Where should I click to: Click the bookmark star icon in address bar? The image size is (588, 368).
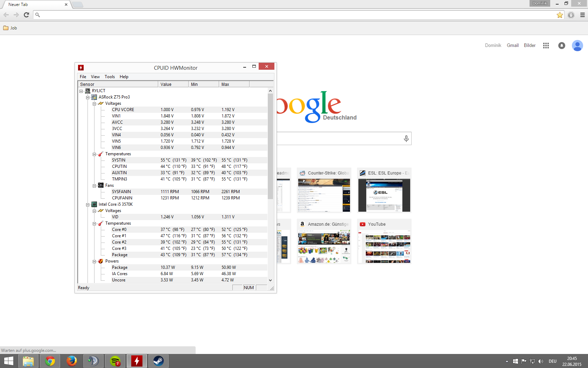(560, 15)
